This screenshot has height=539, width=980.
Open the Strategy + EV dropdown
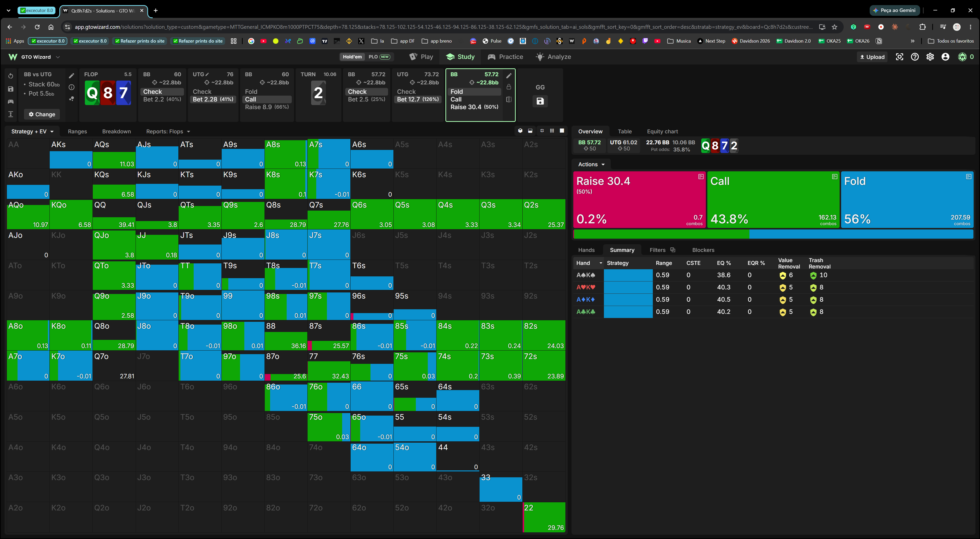coord(32,132)
